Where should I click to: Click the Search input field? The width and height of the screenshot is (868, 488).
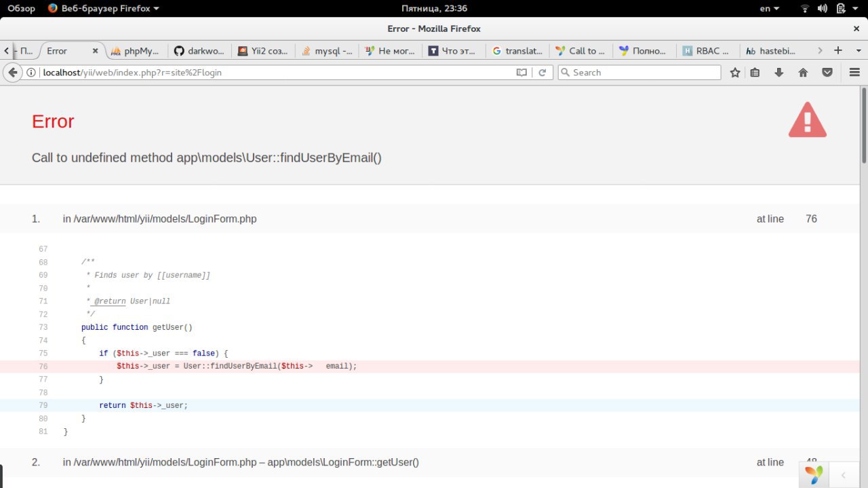pos(639,73)
